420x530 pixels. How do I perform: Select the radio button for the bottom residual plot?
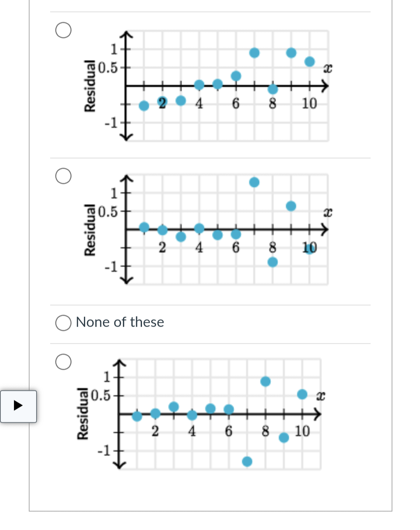click(x=63, y=362)
